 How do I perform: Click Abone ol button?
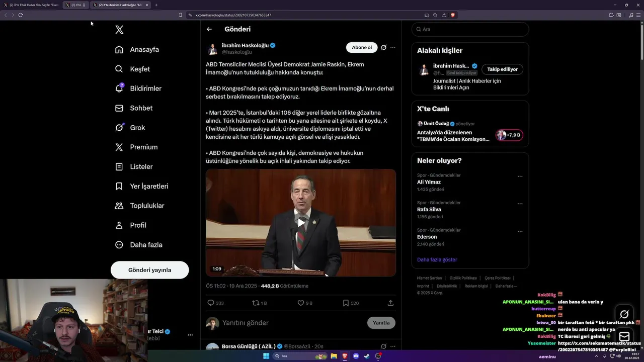[362, 47]
